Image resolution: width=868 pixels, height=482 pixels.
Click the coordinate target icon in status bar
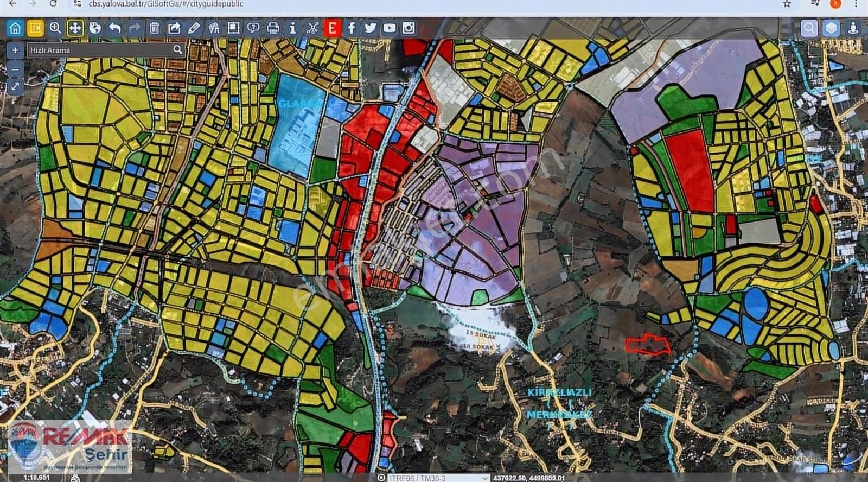point(381,478)
